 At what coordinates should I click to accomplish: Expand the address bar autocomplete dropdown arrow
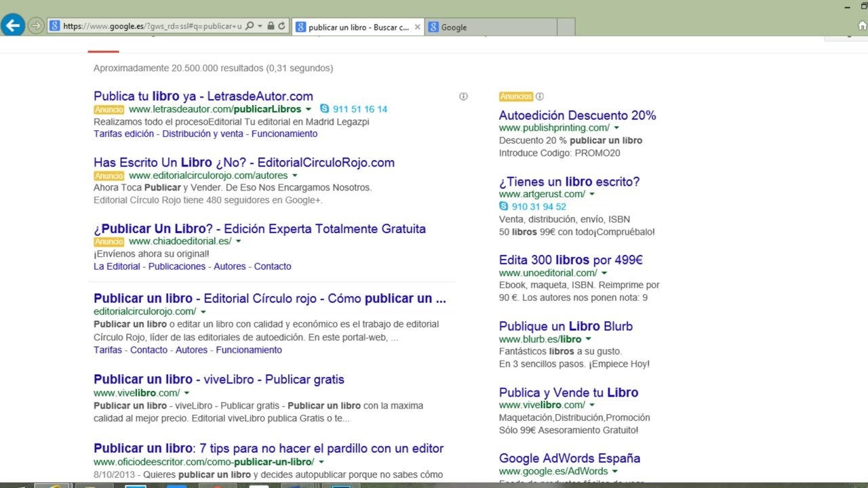click(260, 26)
